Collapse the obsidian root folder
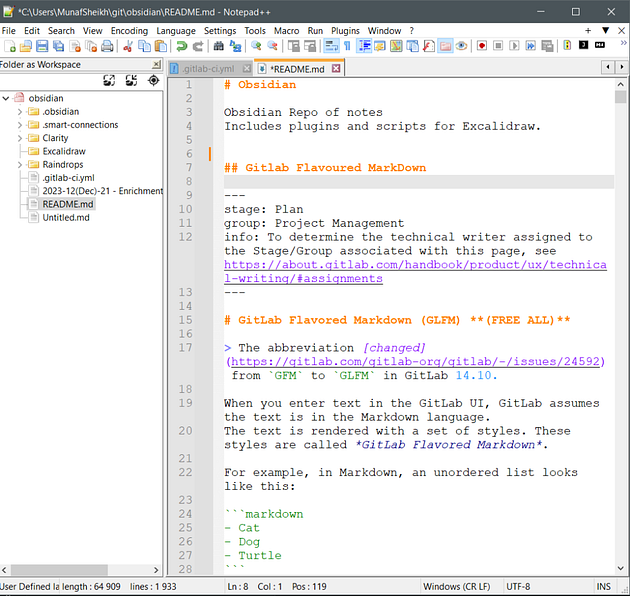Screen dimensions: 630x596 coord(6,98)
